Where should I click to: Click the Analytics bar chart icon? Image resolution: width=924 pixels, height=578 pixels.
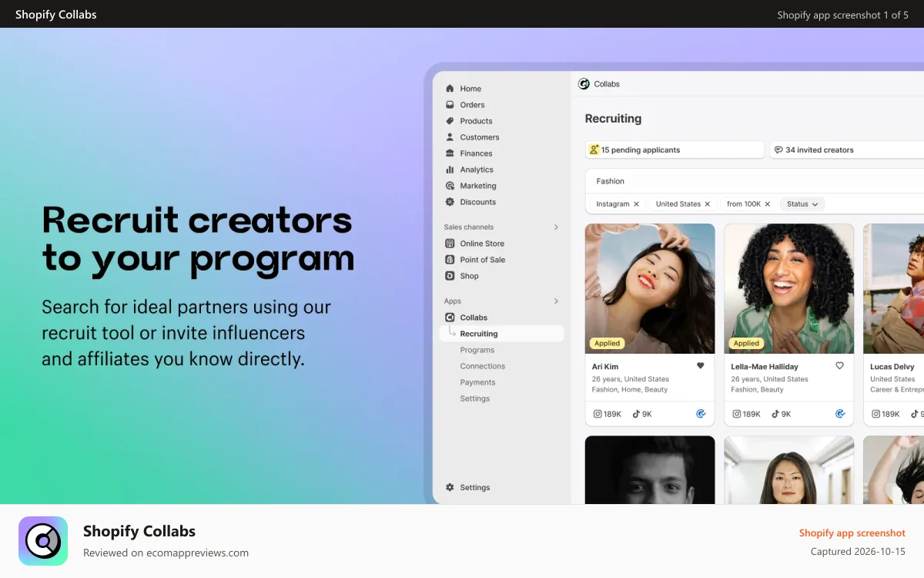(x=450, y=170)
